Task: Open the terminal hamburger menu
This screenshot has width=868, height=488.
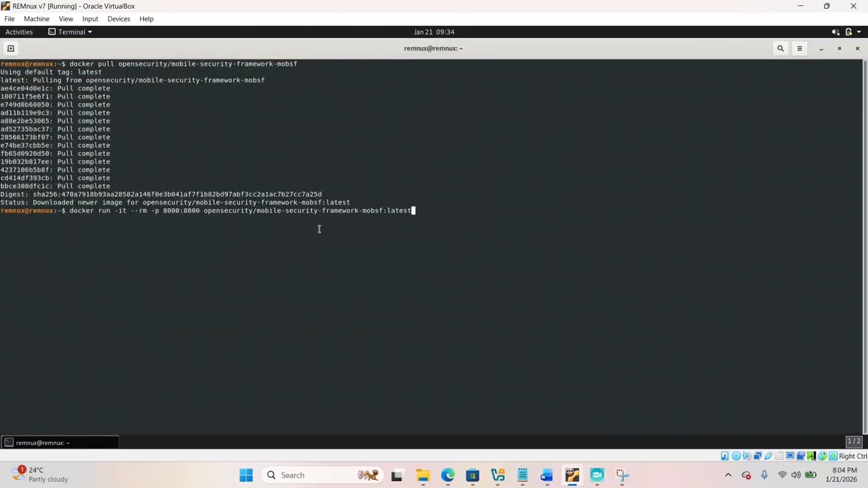Action: 800,48
